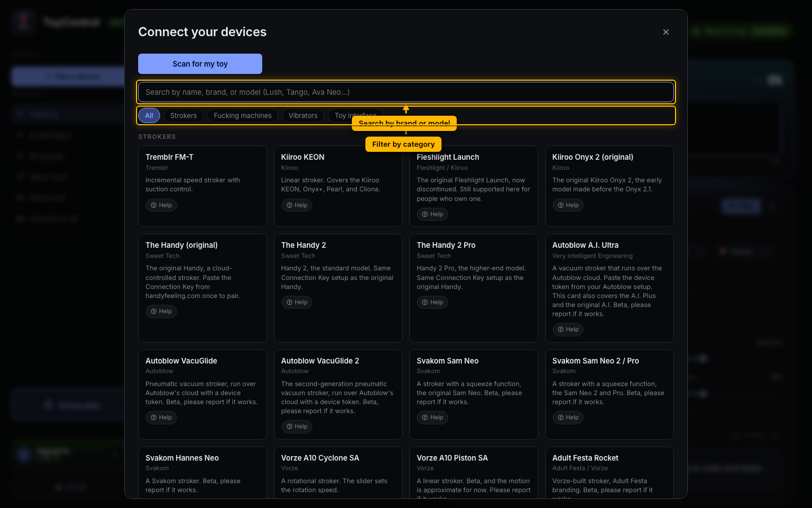Click the Connect your devices heading
The width and height of the screenshot is (812, 508).
tap(202, 32)
